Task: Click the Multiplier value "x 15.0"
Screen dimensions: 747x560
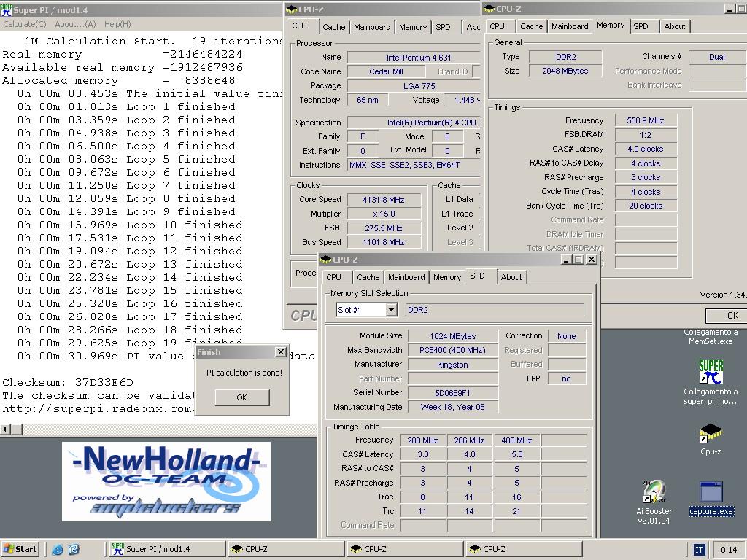Action: [x=384, y=214]
